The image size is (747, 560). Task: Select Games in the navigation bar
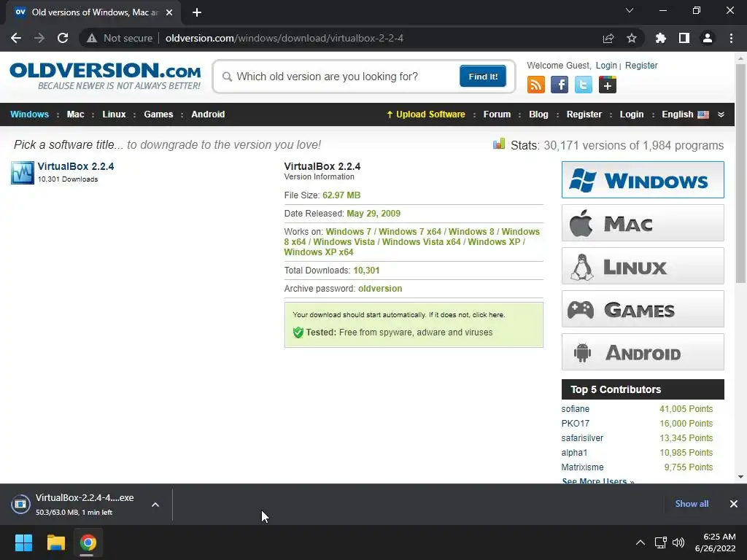[158, 114]
